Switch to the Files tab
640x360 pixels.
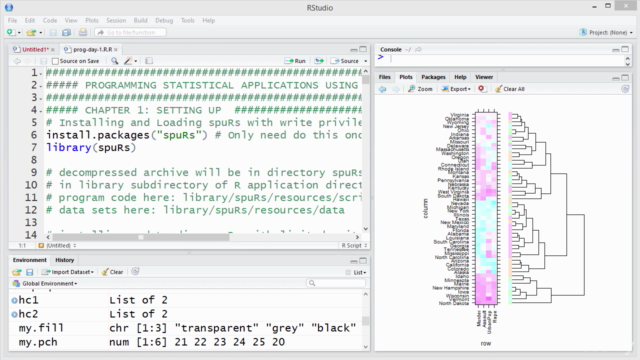[384, 77]
